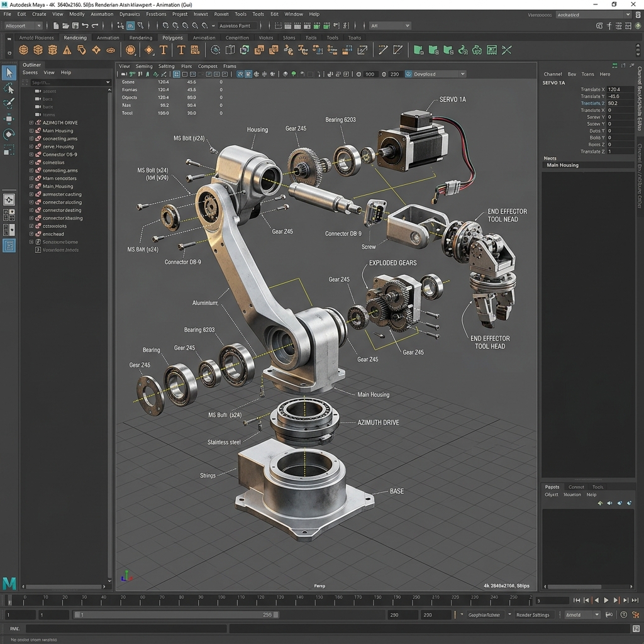Switch to the Arnold shelf tab
Viewport: 644px width, 644px height.
(36, 37)
